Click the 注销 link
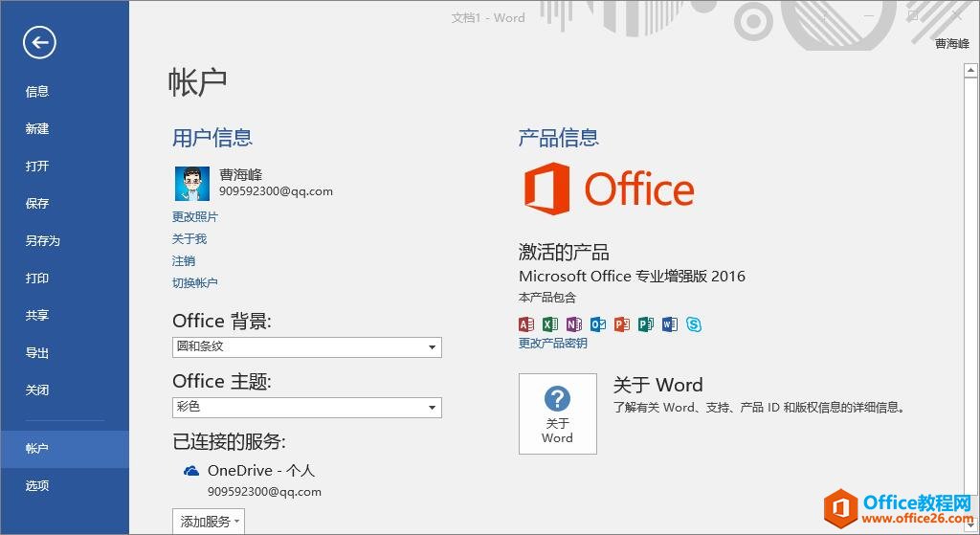 [x=184, y=260]
